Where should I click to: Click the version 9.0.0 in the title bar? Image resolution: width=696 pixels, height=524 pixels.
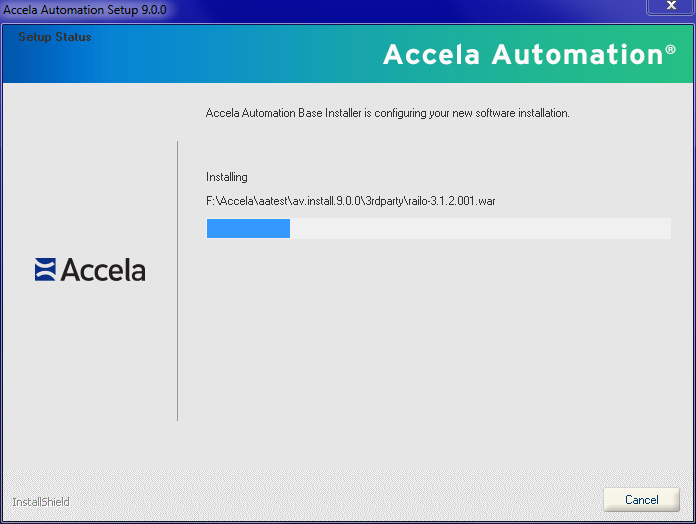tap(151, 9)
